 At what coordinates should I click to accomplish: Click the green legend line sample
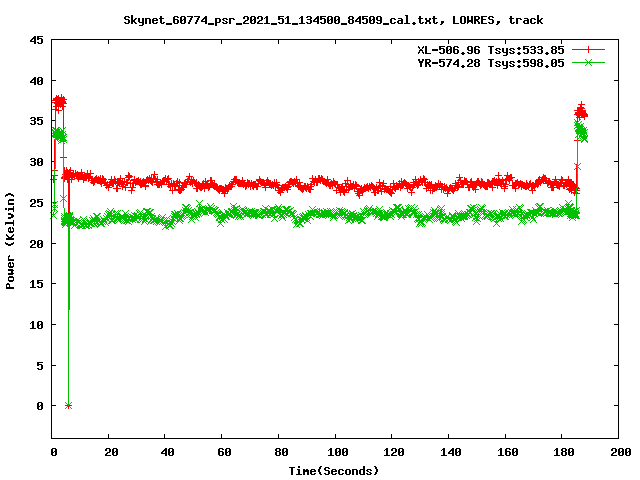pyautogui.click(x=588, y=62)
